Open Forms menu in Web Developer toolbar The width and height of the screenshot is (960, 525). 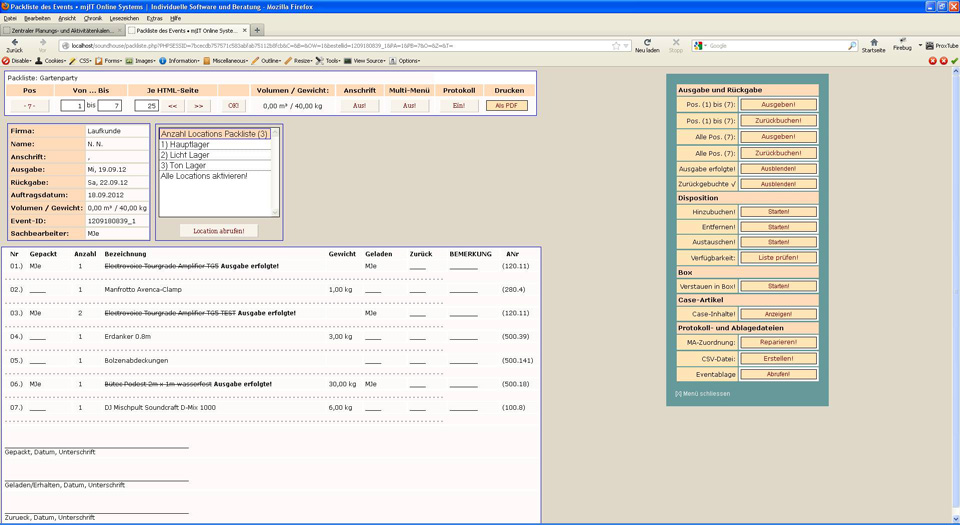click(x=108, y=61)
